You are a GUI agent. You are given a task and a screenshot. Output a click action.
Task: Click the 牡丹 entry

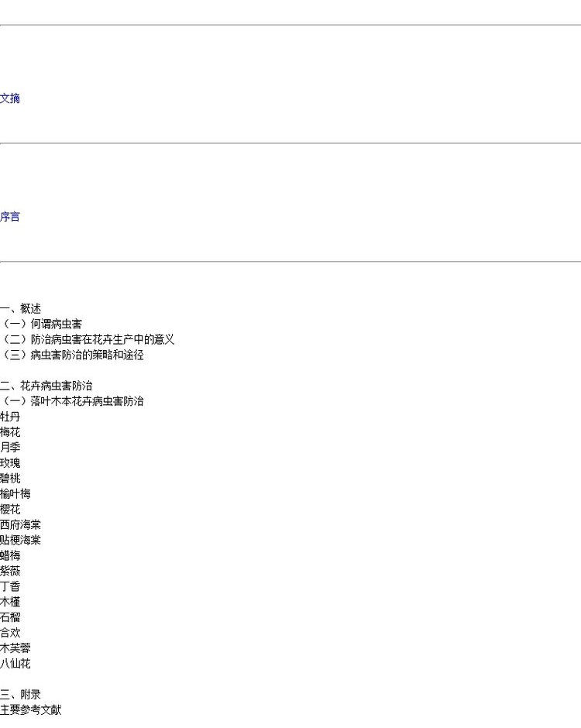[x=10, y=417]
